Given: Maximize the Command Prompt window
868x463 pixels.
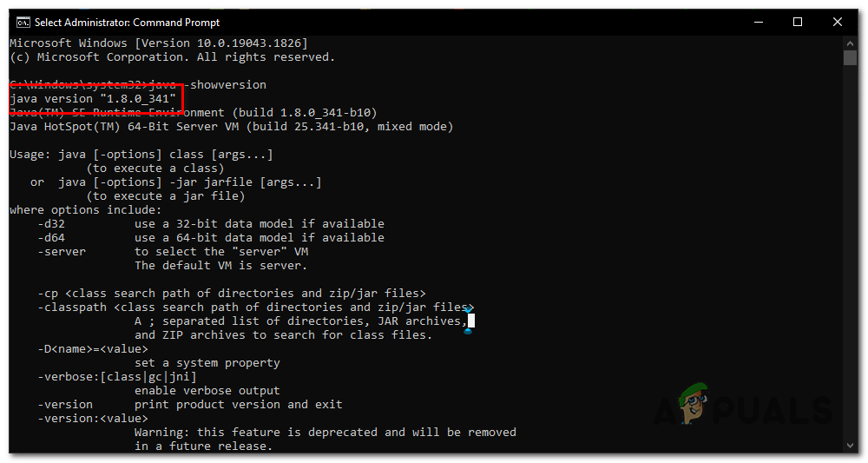Looking at the screenshot, I should pos(798,23).
